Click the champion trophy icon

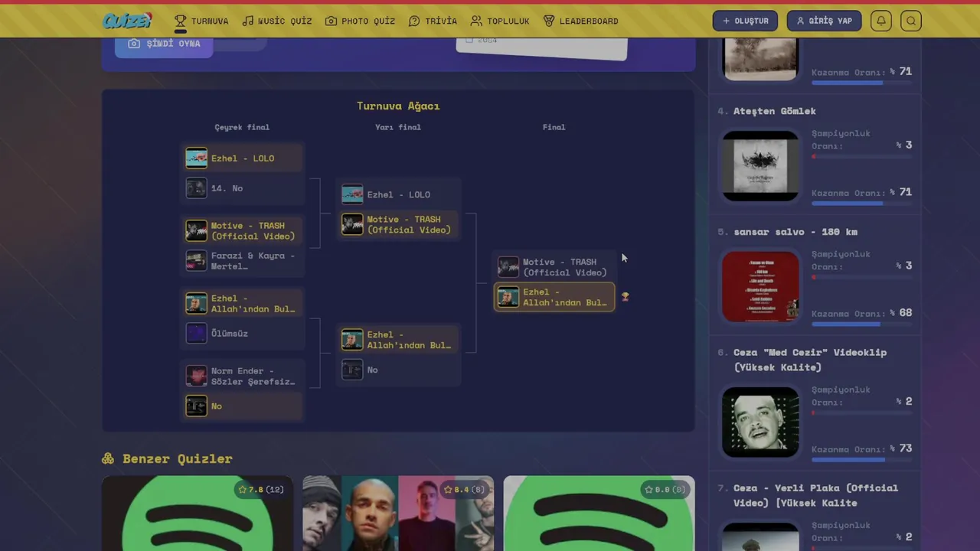click(x=625, y=297)
